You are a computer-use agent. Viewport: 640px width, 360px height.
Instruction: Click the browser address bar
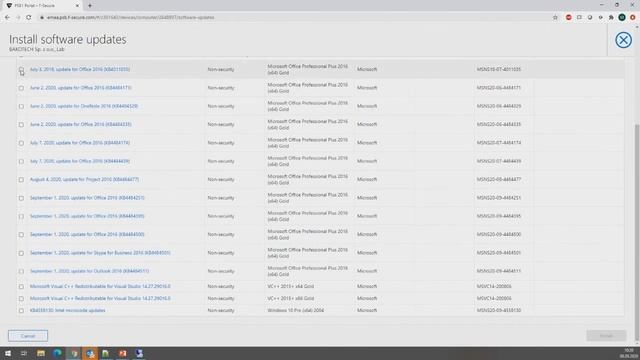[294, 18]
